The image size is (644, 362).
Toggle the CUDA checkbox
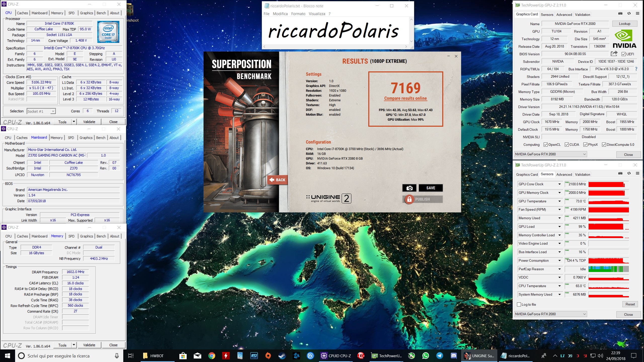[x=567, y=145]
